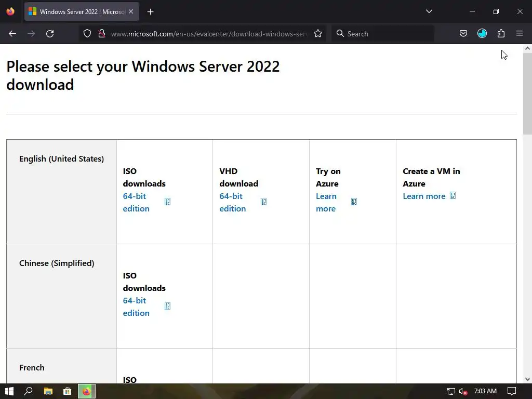Click external icon beside Chinese ISO 64-bit edition
Image resolution: width=532 pixels, height=399 pixels.
tap(167, 306)
